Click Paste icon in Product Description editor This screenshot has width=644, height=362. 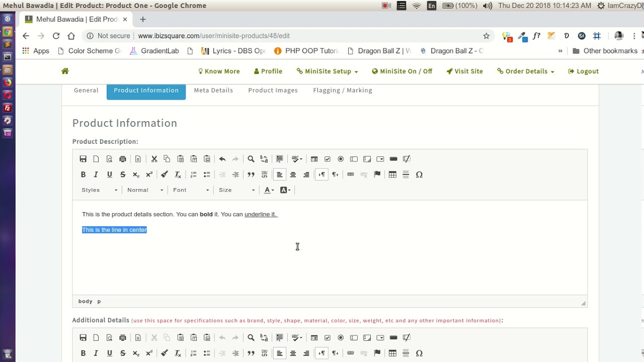(x=180, y=159)
